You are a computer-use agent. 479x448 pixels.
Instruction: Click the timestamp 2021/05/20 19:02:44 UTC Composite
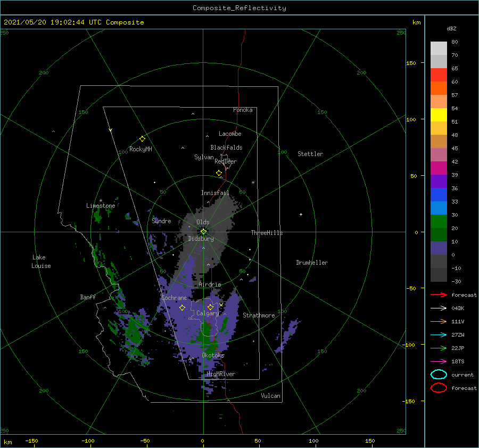[x=73, y=22]
